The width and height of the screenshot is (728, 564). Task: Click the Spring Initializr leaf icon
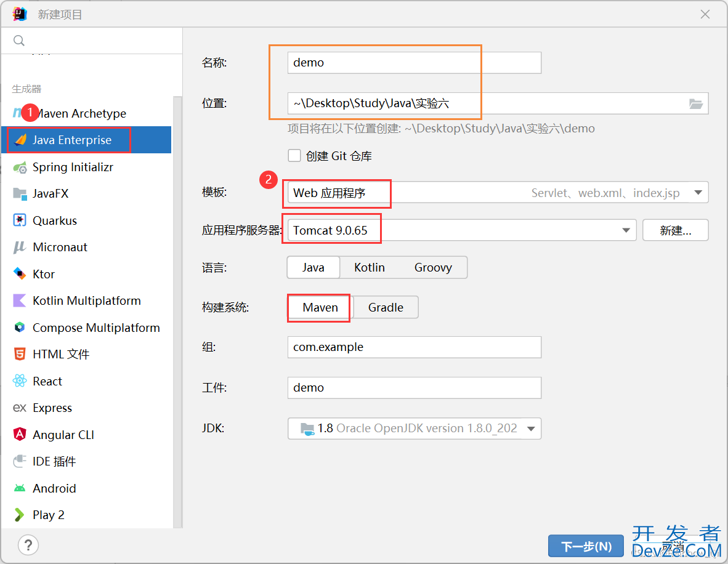tap(20, 167)
